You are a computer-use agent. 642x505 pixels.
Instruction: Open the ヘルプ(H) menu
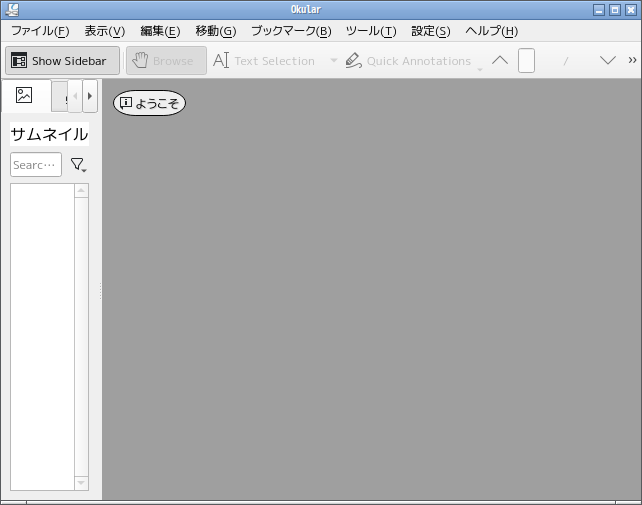click(x=491, y=31)
